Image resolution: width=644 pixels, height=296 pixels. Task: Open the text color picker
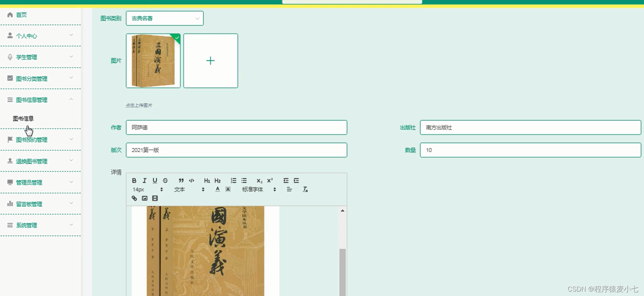point(218,189)
